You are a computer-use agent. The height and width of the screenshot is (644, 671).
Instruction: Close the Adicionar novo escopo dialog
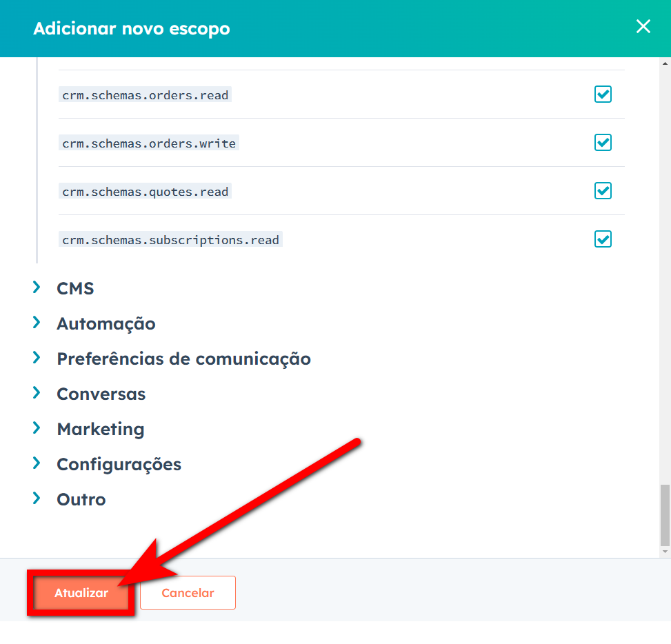(643, 26)
